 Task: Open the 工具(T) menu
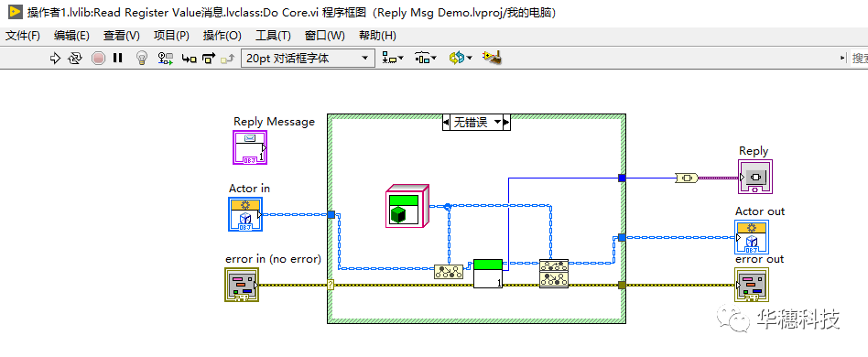[x=273, y=36]
